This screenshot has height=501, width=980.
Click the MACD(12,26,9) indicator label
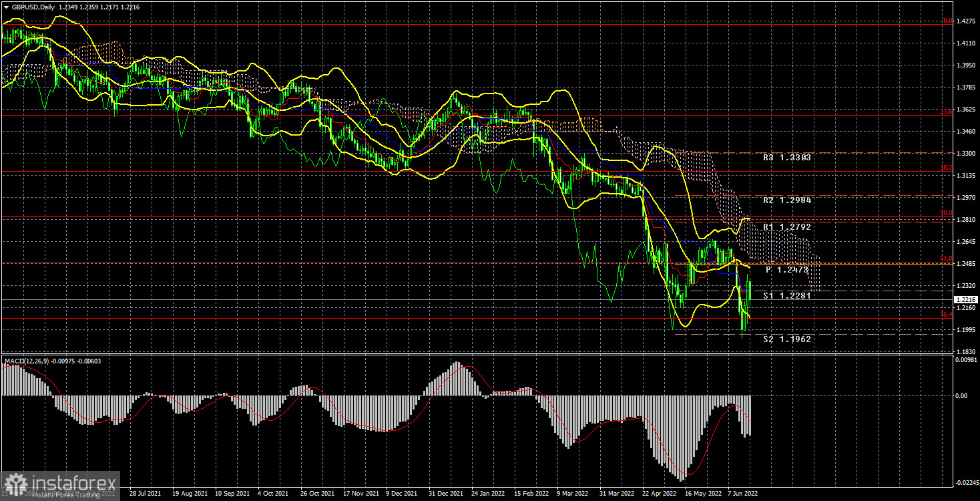point(28,361)
